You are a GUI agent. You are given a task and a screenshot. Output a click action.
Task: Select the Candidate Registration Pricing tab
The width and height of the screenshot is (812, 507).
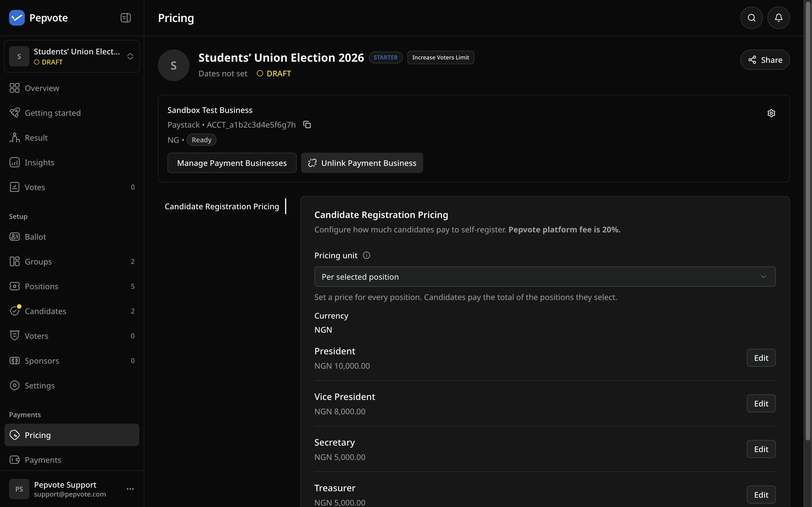coord(222,206)
